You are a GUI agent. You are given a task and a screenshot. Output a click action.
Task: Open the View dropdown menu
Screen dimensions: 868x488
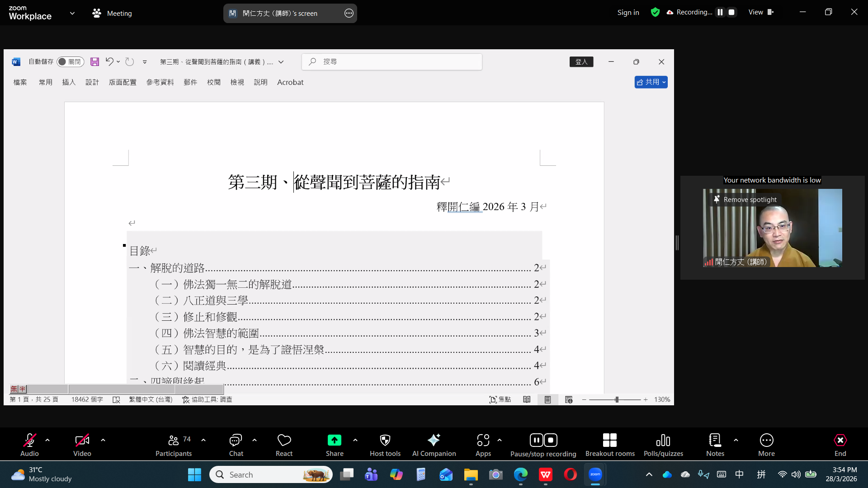pyautogui.click(x=761, y=12)
